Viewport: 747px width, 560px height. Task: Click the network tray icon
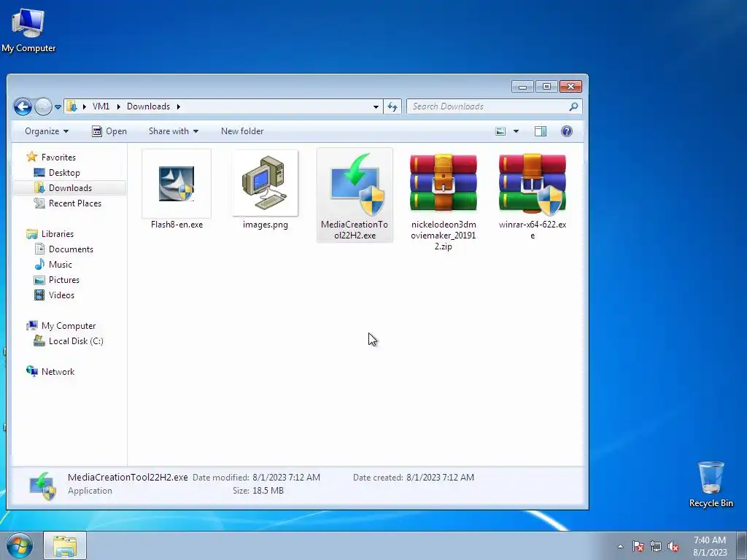tap(656, 546)
